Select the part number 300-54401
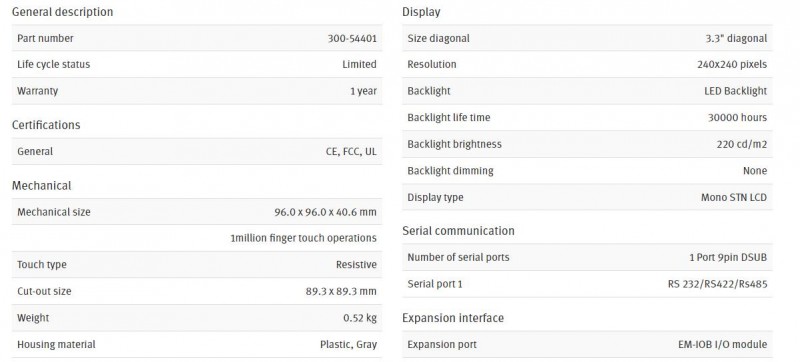Image resolution: width=800 pixels, height=362 pixels. pyautogui.click(x=352, y=38)
